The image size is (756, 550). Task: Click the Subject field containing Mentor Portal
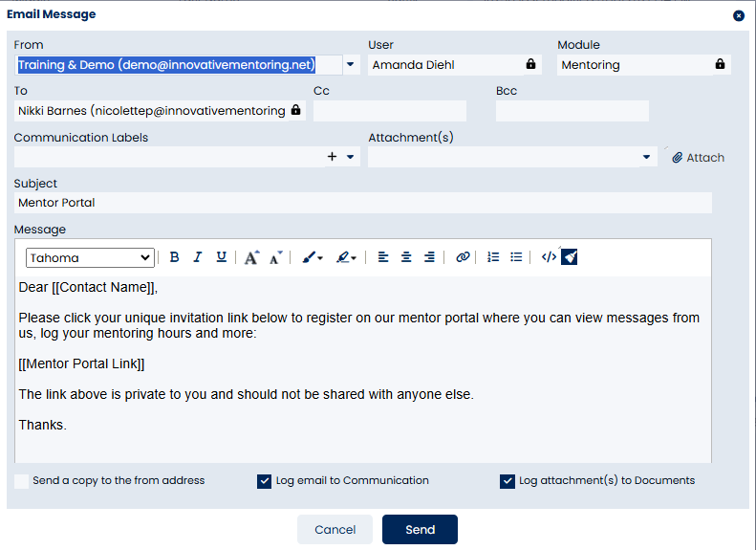pyautogui.click(x=363, y=203)
